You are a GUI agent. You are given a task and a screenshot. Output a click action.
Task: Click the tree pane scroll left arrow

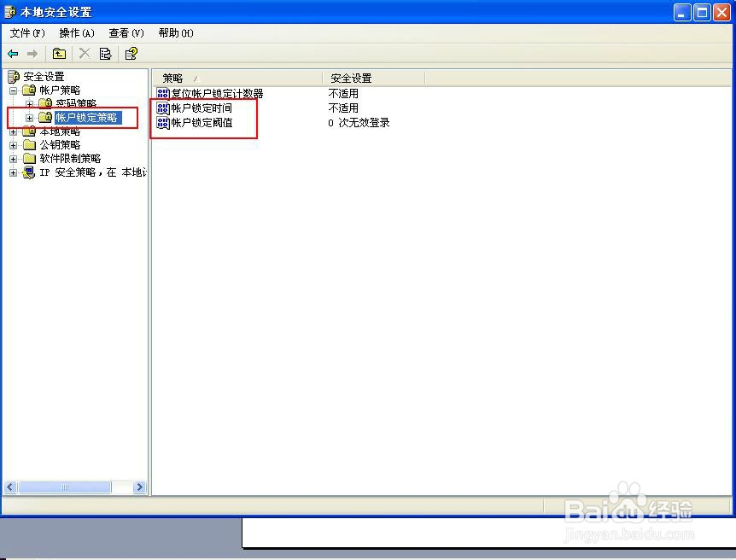(10, 487)
